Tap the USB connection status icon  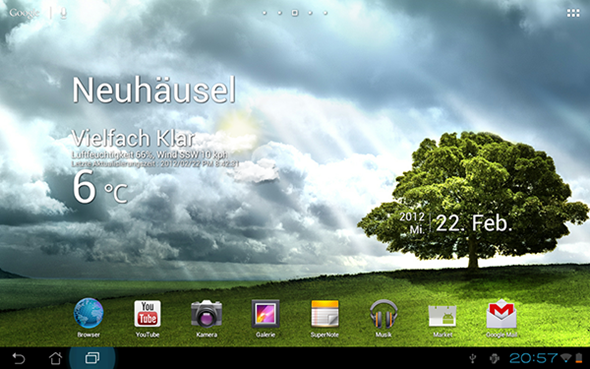tap(473, 358)
